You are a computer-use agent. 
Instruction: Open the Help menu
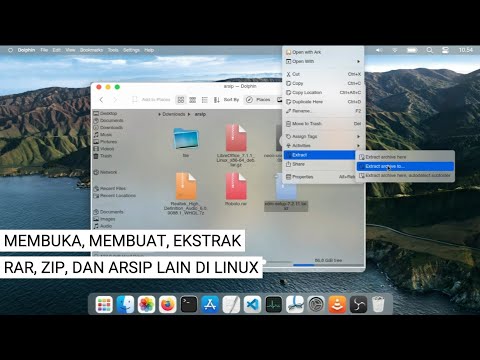click(149, 50)
